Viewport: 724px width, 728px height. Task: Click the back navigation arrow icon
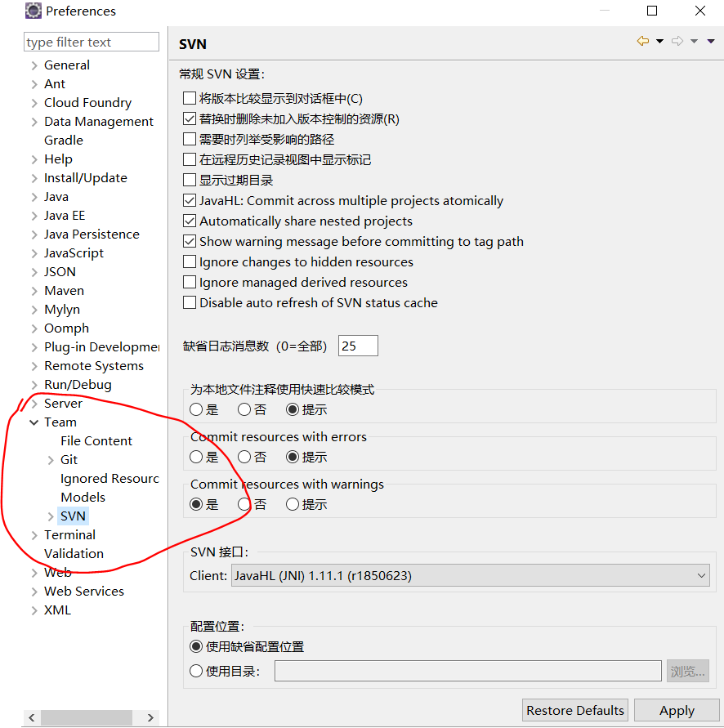pos(643,42)
